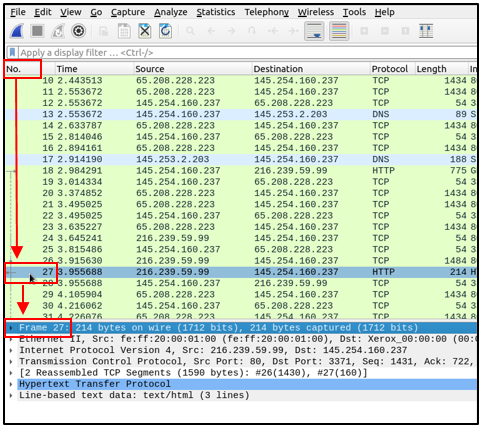
Task: Click the display filter input field
Action: [x=247, y=52]
